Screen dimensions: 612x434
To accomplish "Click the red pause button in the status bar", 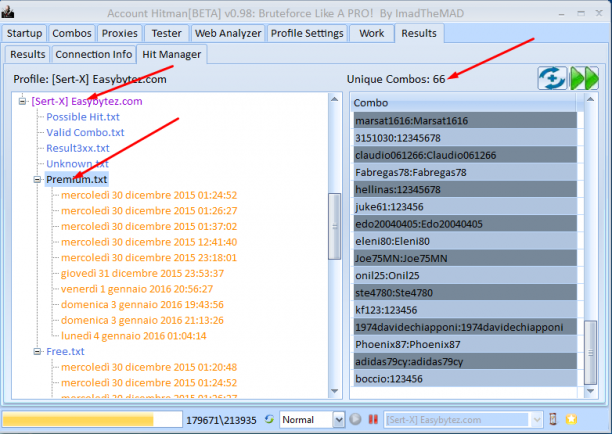I will tap(373, 419).
